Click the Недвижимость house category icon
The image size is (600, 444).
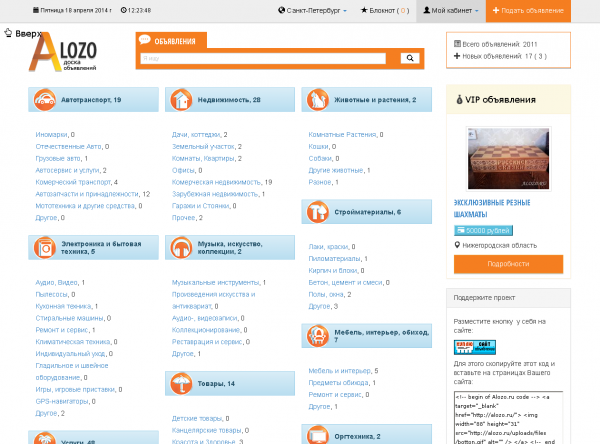pos(181,100)
